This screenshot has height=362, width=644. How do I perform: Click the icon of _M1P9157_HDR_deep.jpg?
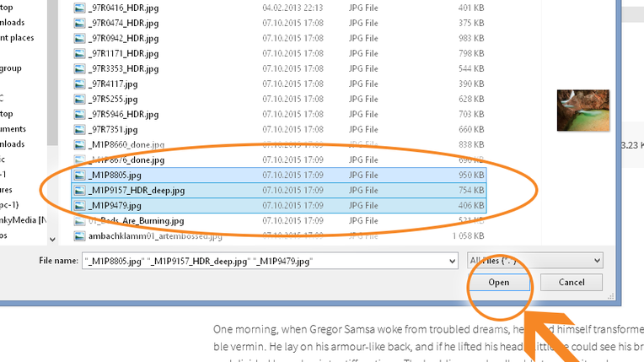point(79,191)
